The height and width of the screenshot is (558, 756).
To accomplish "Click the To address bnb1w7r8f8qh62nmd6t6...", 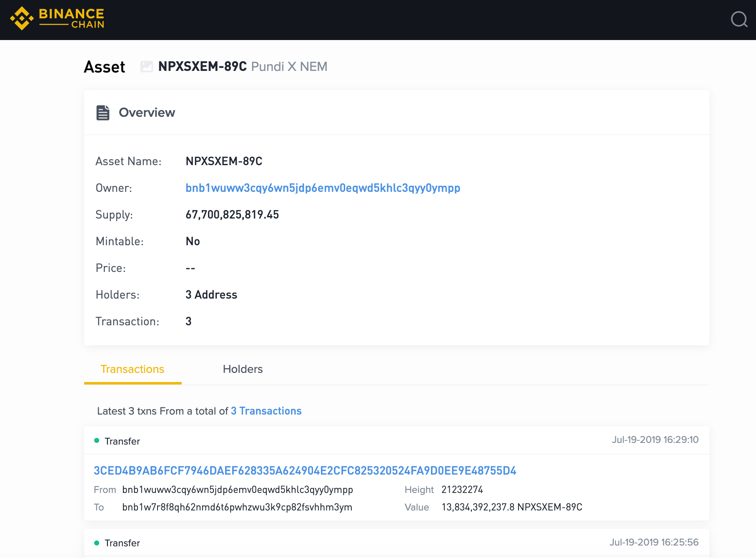I will tap(237, 508).
